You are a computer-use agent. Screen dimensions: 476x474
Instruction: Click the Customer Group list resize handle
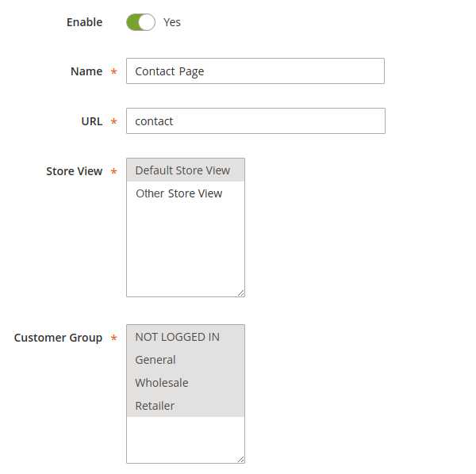click(240, 459)
